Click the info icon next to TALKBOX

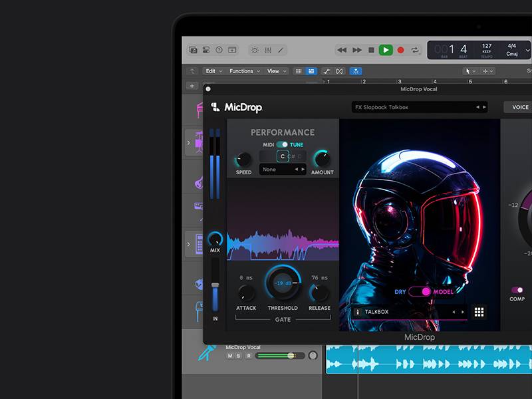[x=358, y=312]
